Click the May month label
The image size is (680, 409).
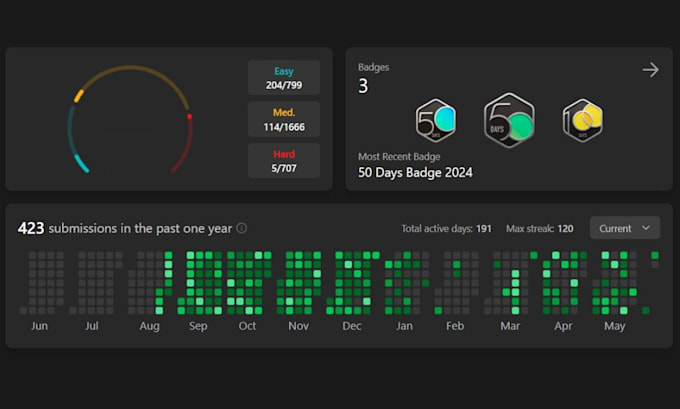click(x=615, y=326)
